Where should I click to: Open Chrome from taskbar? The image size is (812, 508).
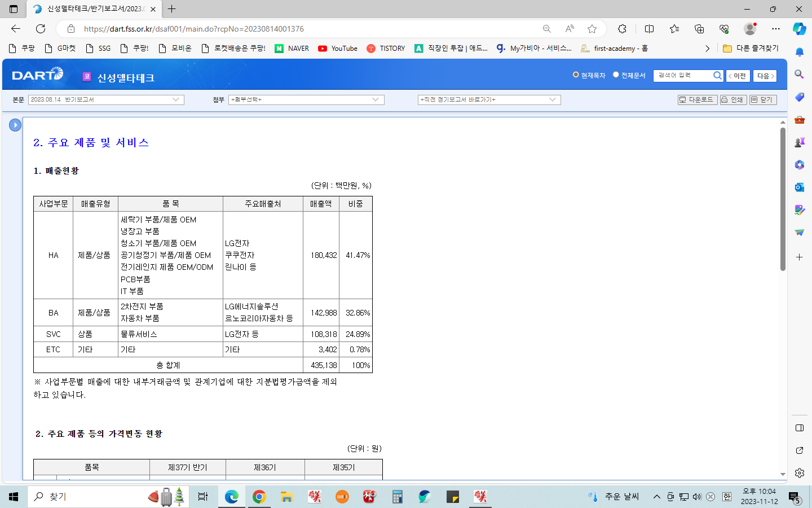(259, 497)
